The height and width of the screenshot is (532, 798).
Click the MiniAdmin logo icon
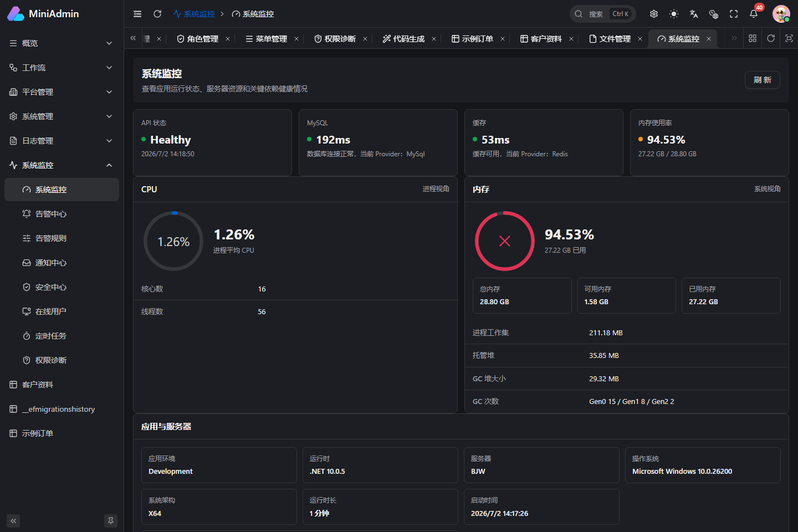coord(16,14)
